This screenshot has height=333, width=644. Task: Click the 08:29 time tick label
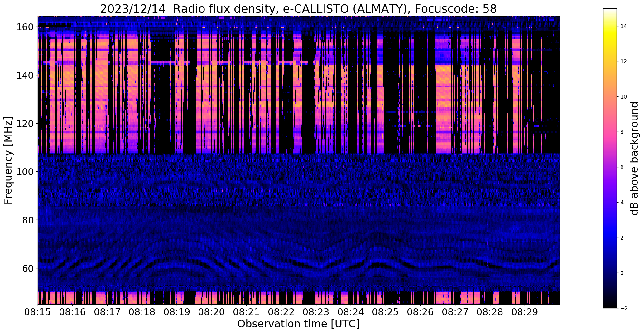(x=525, y=312)
